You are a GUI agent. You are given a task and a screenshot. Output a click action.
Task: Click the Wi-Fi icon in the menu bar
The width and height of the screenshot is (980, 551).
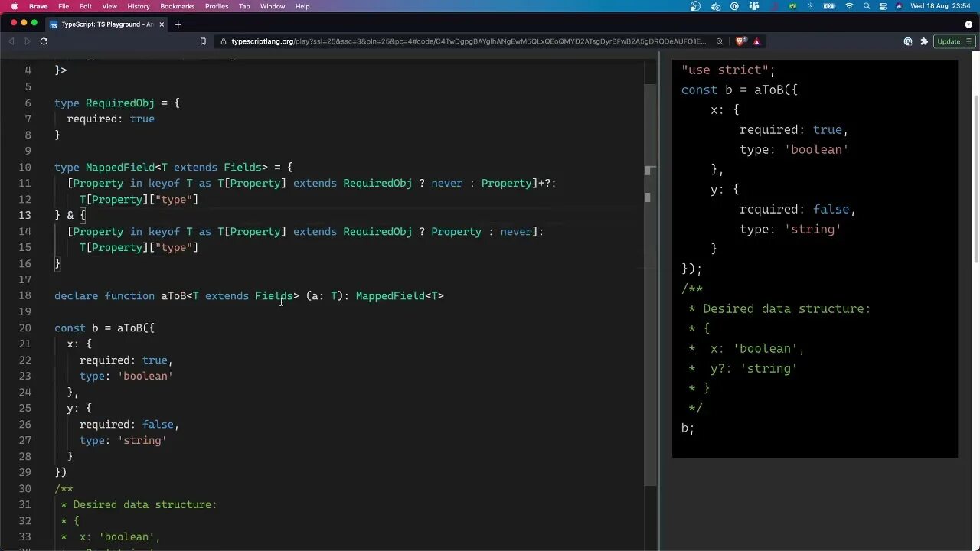pos(850,7)
